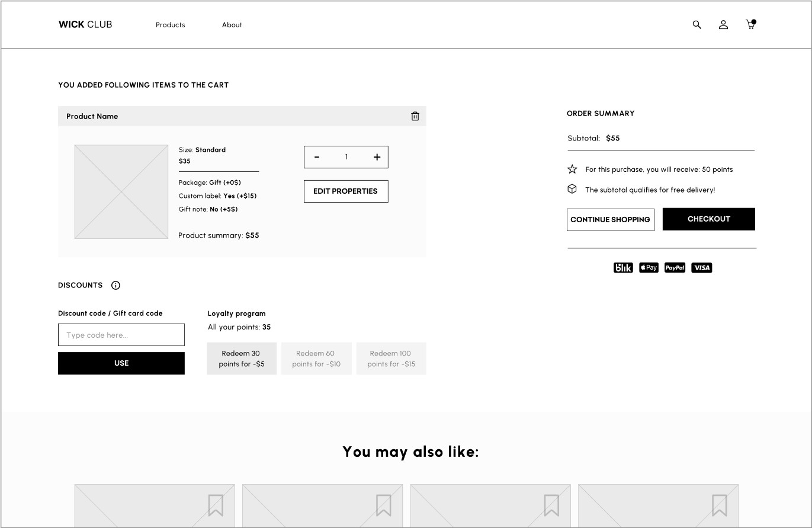Open the search magnifier icon in header
The height and width of the screenshot is (528, 812).
point(697,25)
